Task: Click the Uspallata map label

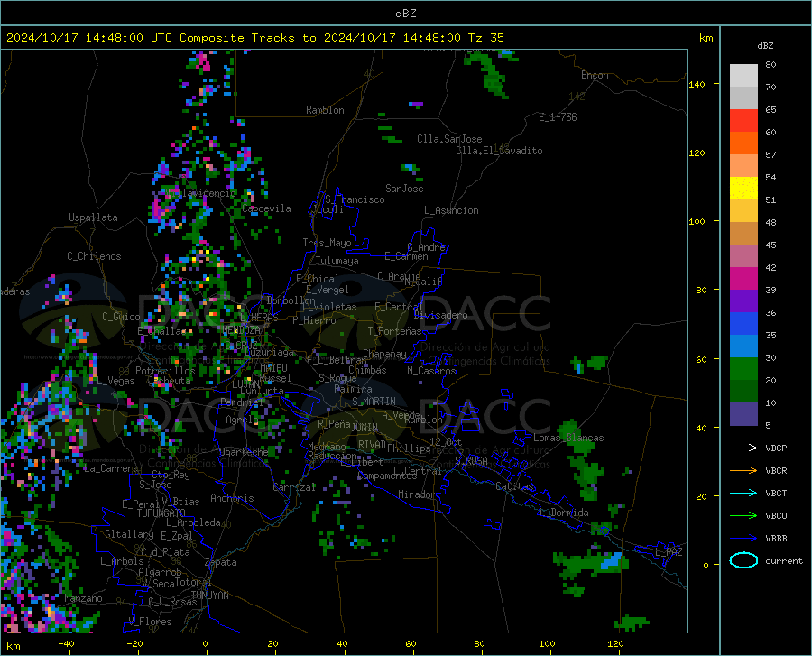Action: [x=93, y=217]
